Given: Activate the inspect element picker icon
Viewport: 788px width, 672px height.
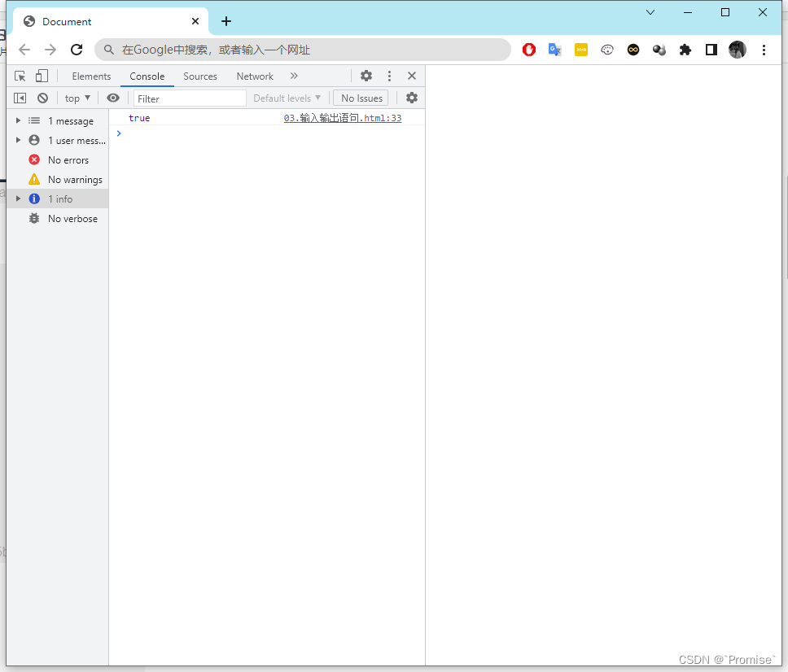Looking at the screenshot, I should pos(20,76).
